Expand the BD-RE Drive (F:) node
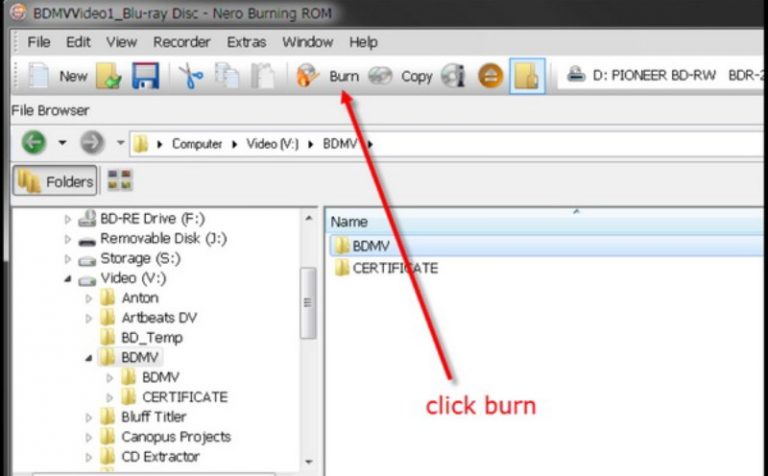The image size is (768, 476). point(68,219)
